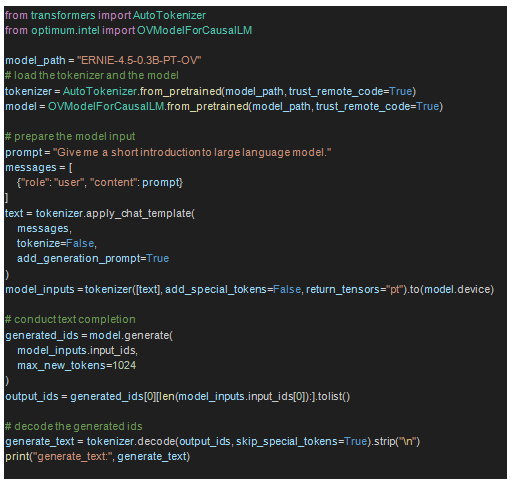Click the '# load the tokenizer and the model' comment
512x487 pixels.
tap(92, 76)
